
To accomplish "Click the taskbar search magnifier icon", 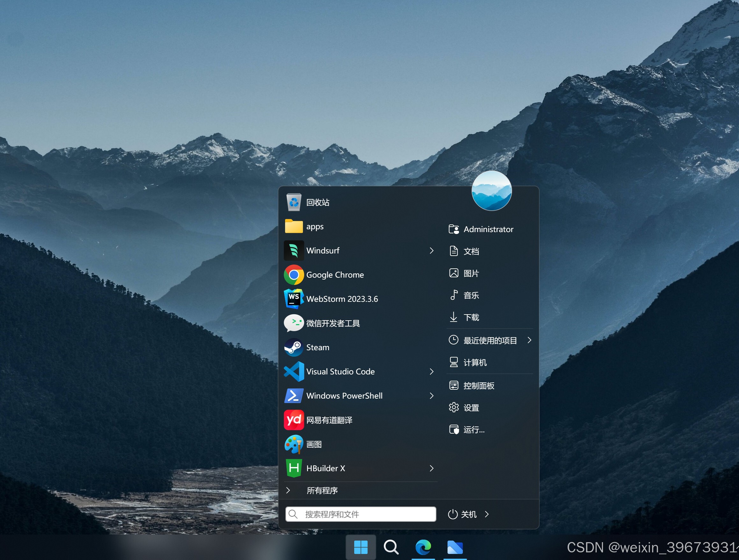I will (391, 547).
